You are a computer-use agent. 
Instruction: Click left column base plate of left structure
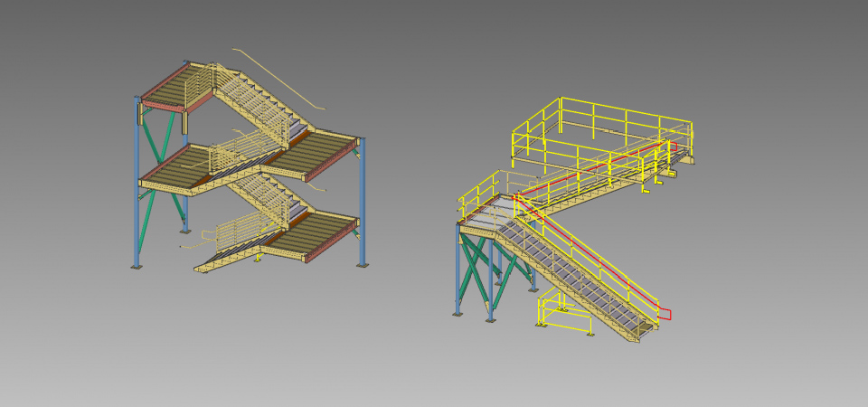137,266
